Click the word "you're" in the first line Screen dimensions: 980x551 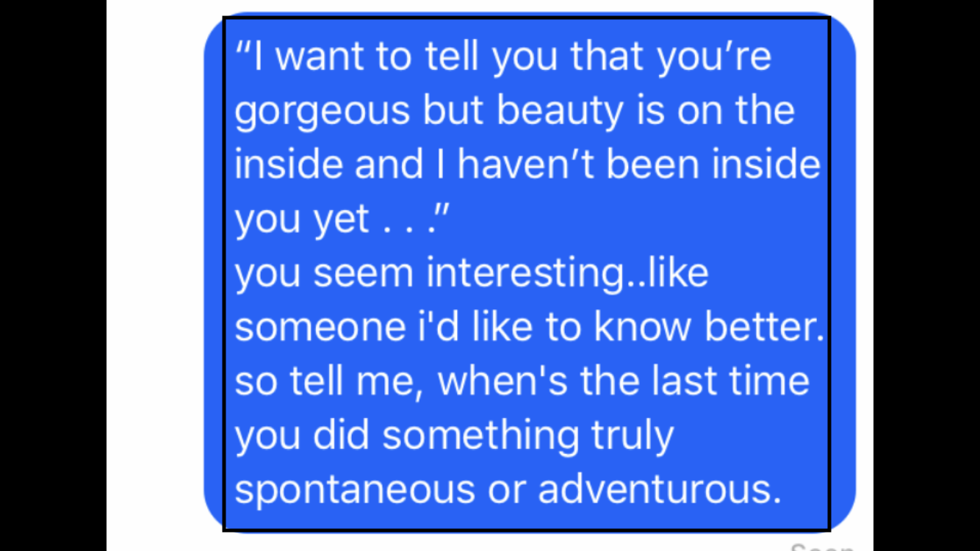(x=713, y=57)
